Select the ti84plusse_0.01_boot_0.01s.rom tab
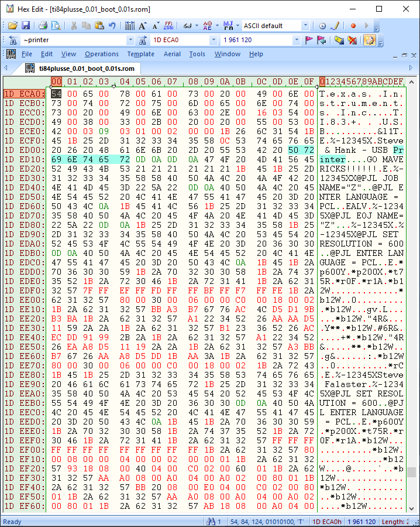The height and width of the screenshot is (527, 420). coord(80,69)
